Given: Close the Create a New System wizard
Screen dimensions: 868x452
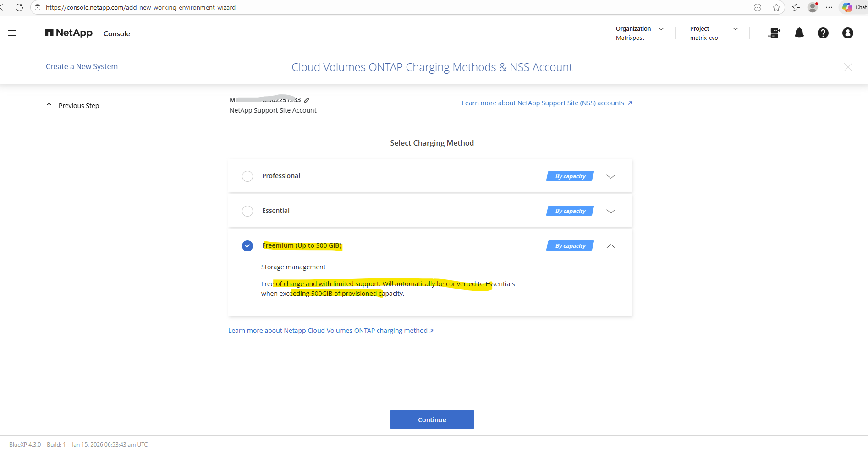Looking at the screenshot, I should pos(848,67).
